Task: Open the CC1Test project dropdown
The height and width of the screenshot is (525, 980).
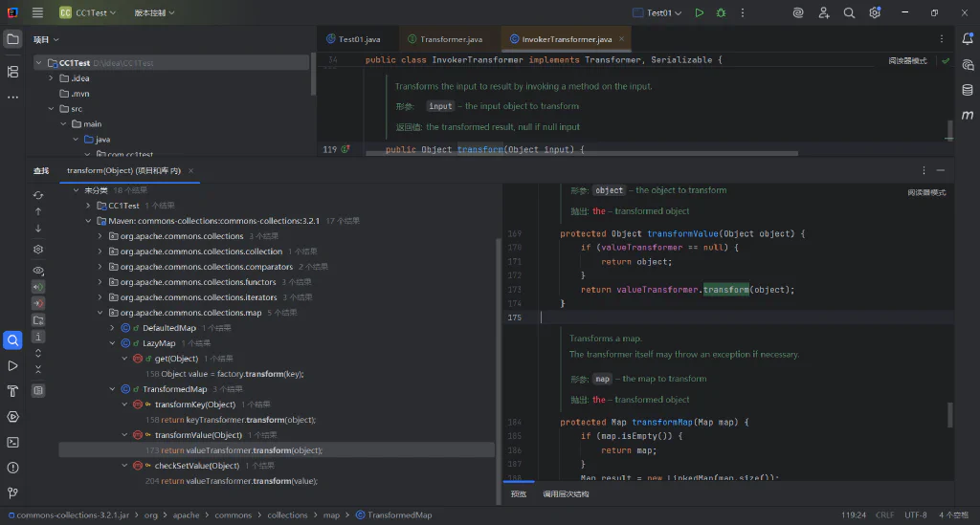Action: point(87,12)
